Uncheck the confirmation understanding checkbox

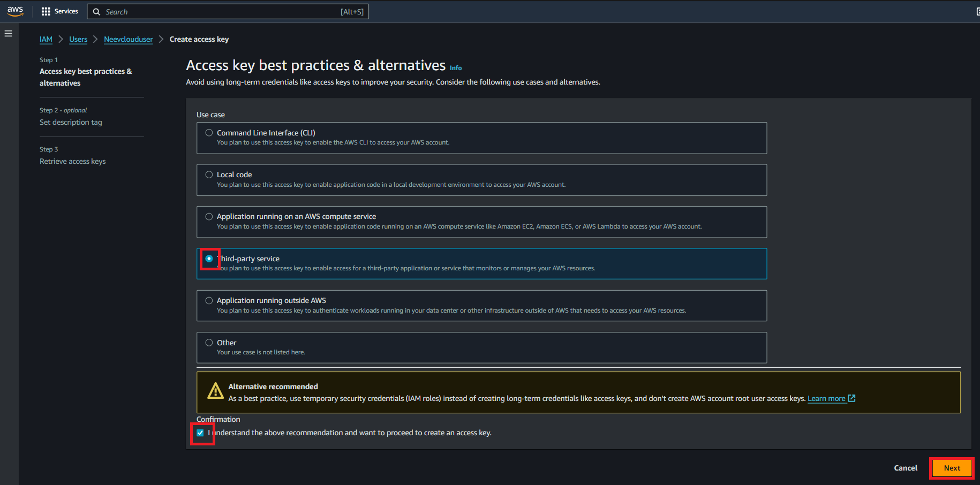200,433
